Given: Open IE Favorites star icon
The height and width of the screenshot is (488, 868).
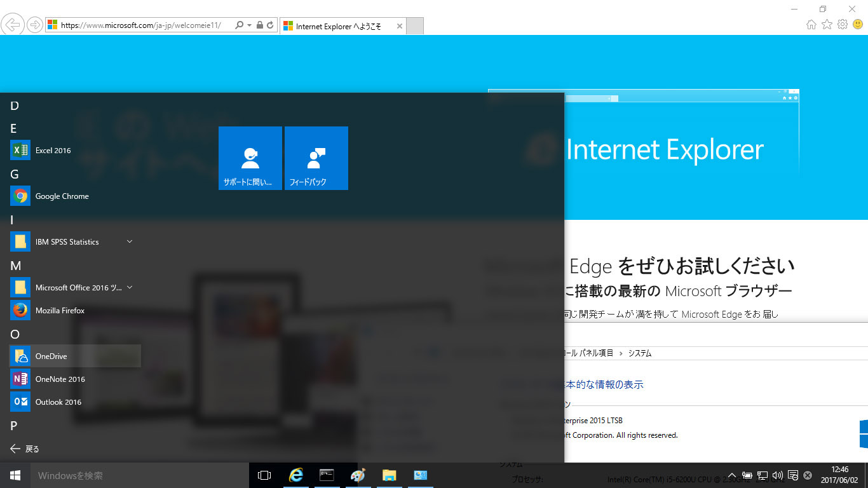Looking at the screenshot, I should [x=827, y=25].
